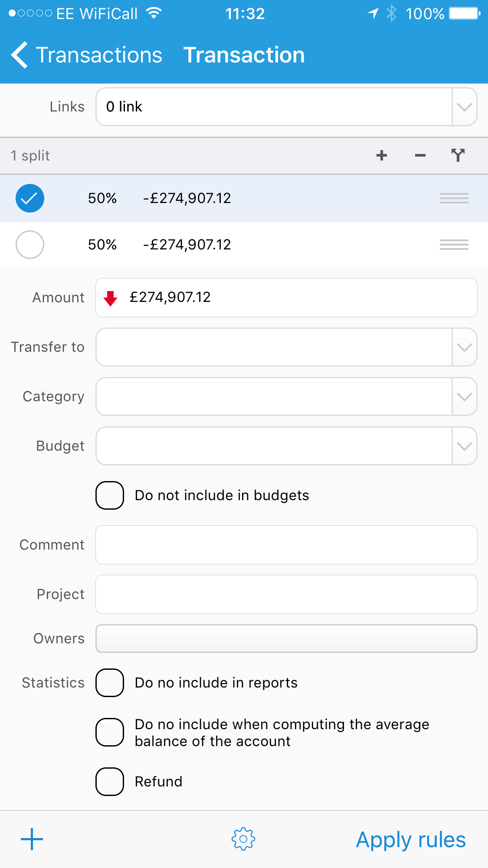Tap red down arrow in Amount field
Image resolution: width=488 pixels, height=868 pixels.
111,298
